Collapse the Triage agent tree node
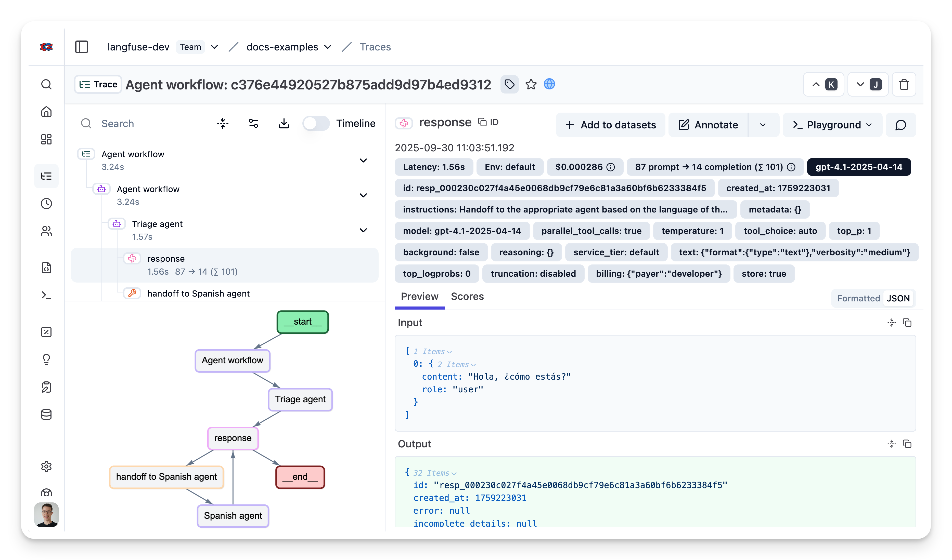The height and width of the screenshot is (560, 952). [363, 230]
